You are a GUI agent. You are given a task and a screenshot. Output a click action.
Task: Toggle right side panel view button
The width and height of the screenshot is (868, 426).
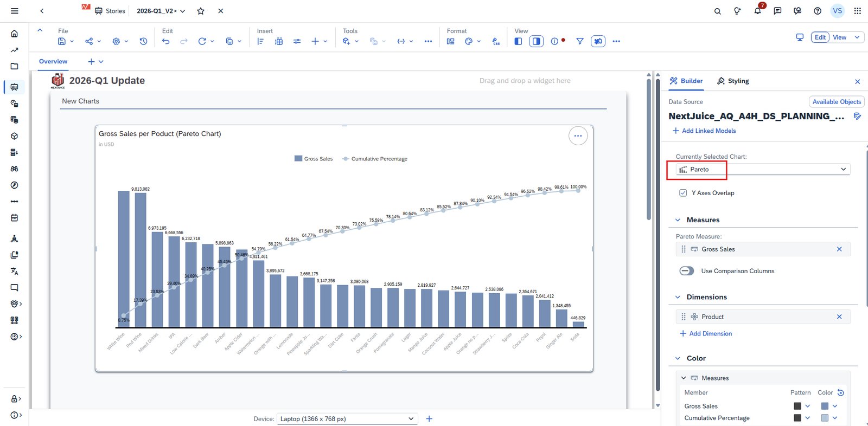[537, 41]
